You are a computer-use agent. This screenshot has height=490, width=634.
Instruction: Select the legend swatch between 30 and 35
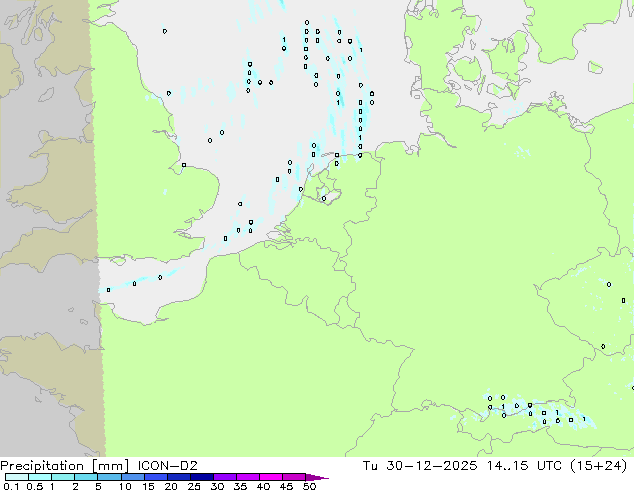pos(225,477)
